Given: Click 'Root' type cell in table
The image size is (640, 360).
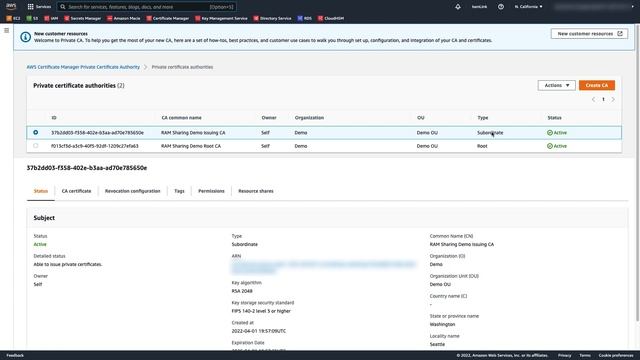Looking at the screenshot, I should 482,146.
